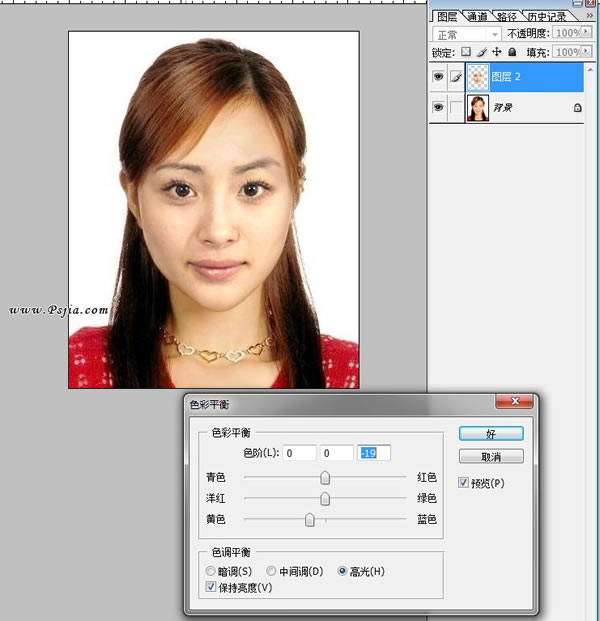The image size is (600, 621).
Task: Uncheck the 保持亮度(V) checkbox
Action: click(x=211, y=587)
